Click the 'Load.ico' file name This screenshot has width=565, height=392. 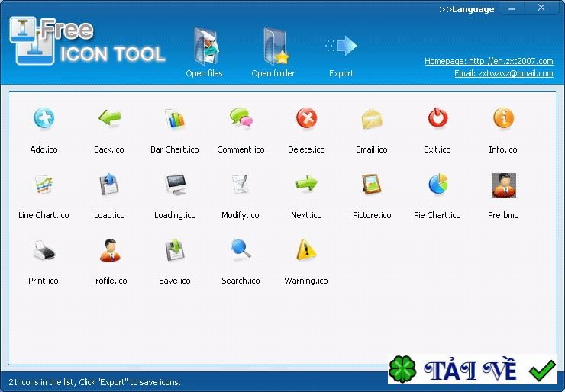click(x=109, y=215)
